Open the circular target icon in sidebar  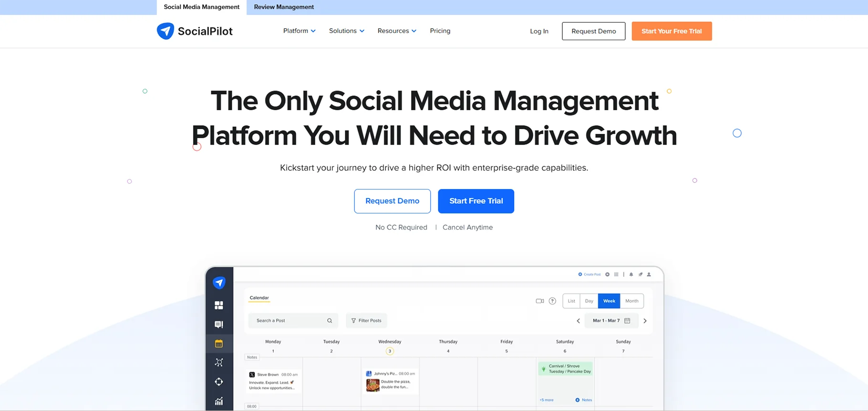[x=219, y=382]
